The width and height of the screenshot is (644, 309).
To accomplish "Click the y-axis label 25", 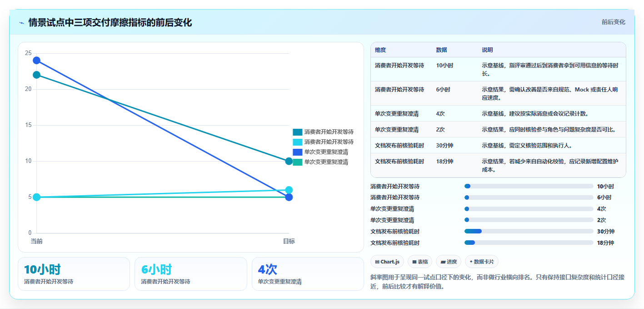I will click(x=28, y=53).
